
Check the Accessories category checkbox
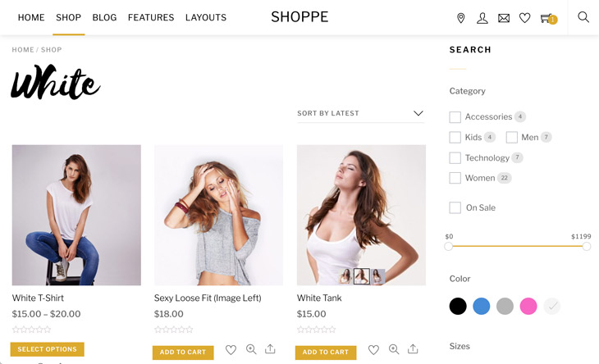click(x=455, y=116)
